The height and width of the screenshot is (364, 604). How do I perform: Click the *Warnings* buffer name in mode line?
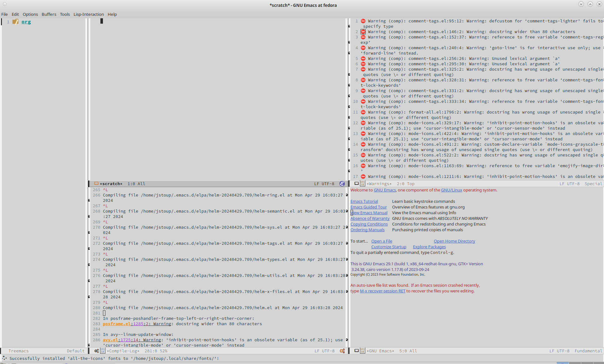[379, 184]
